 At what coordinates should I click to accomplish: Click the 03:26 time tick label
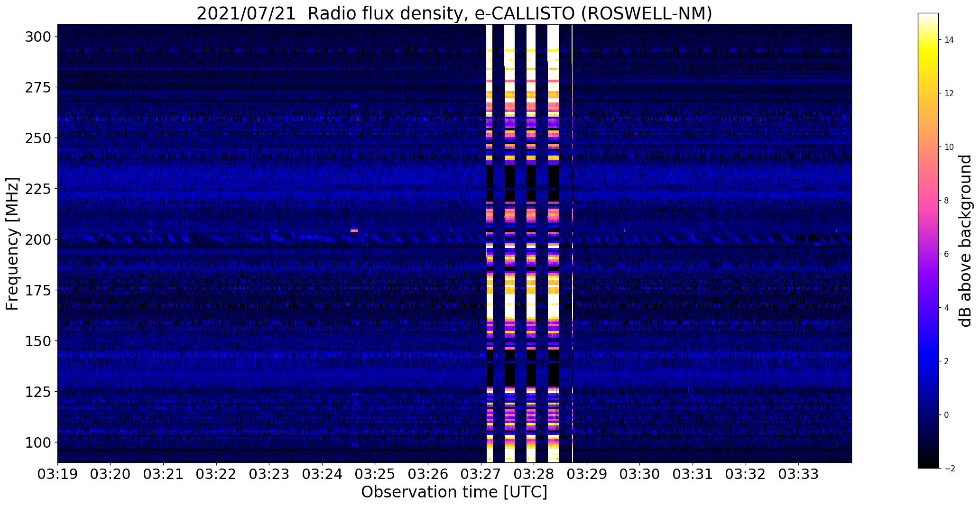pos(428,474)
